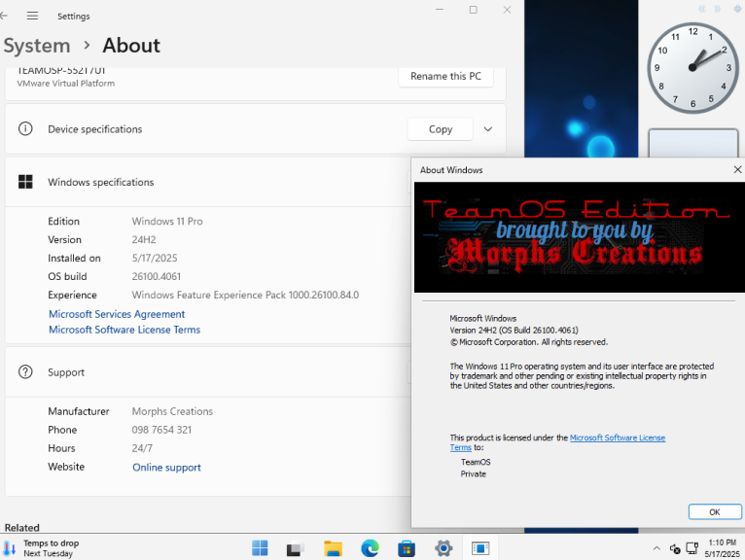Open Settings hamburger navigation menu
745x560 pixels.
click(32, 16)
